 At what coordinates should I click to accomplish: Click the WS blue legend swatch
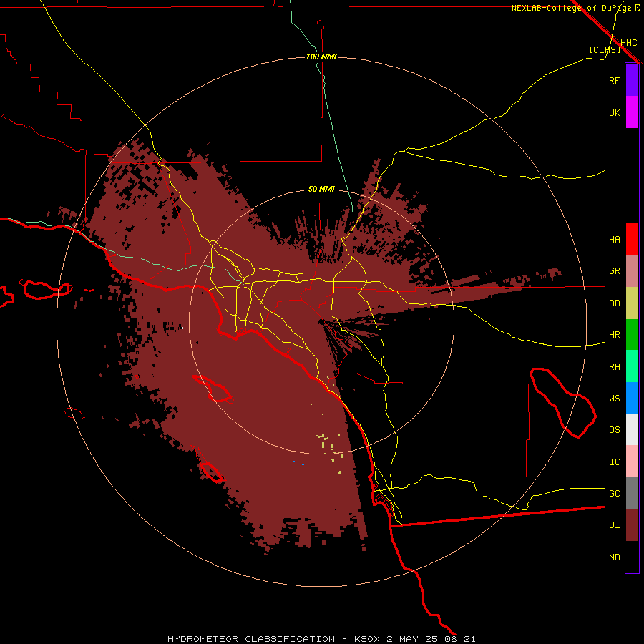[632, 398]
